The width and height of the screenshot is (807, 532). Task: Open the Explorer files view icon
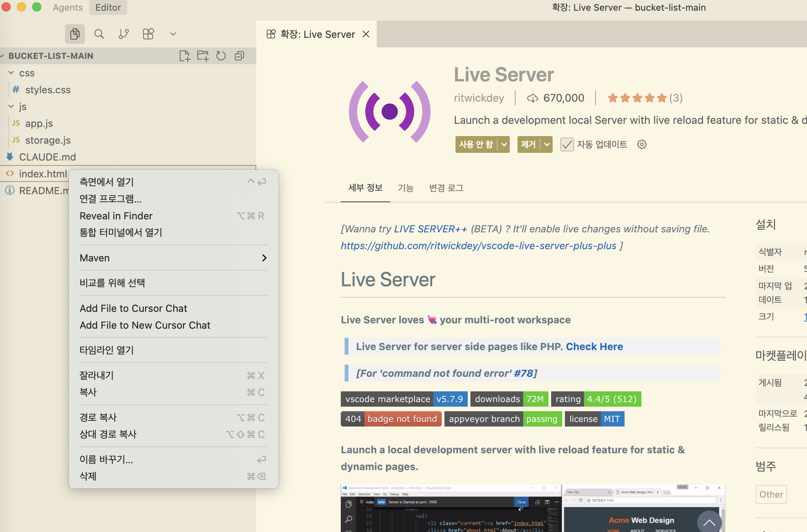75,34
